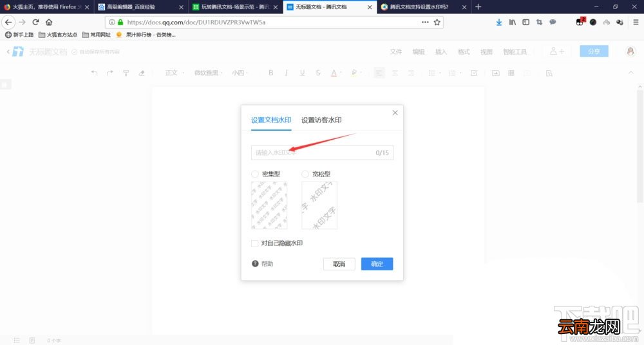This screenshot has height=345, width=644.
Task: Toggle bold formatting B icon
Action: (270, 73)
